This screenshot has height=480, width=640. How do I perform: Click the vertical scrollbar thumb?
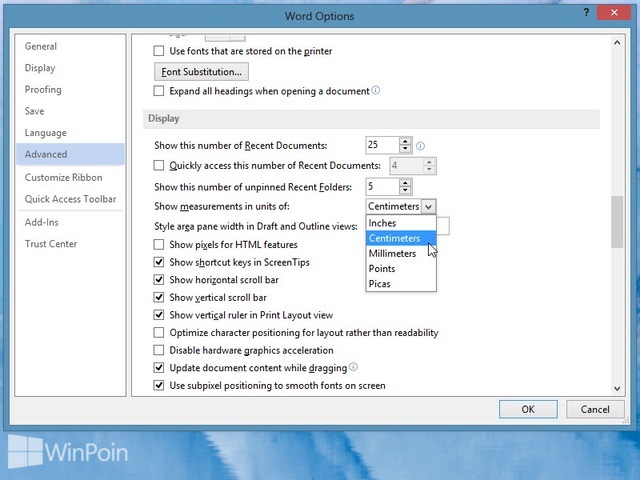pos(617,222)
